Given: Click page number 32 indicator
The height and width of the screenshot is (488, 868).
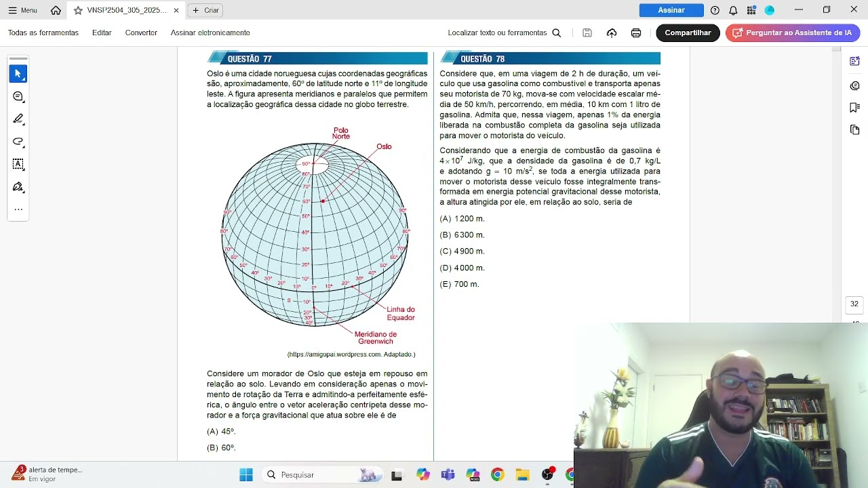Looking at the screenshot, I should 854,304.
